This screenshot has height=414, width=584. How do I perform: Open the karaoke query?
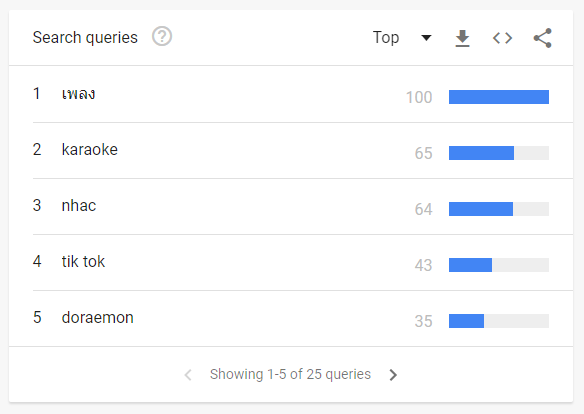(90, 150)
